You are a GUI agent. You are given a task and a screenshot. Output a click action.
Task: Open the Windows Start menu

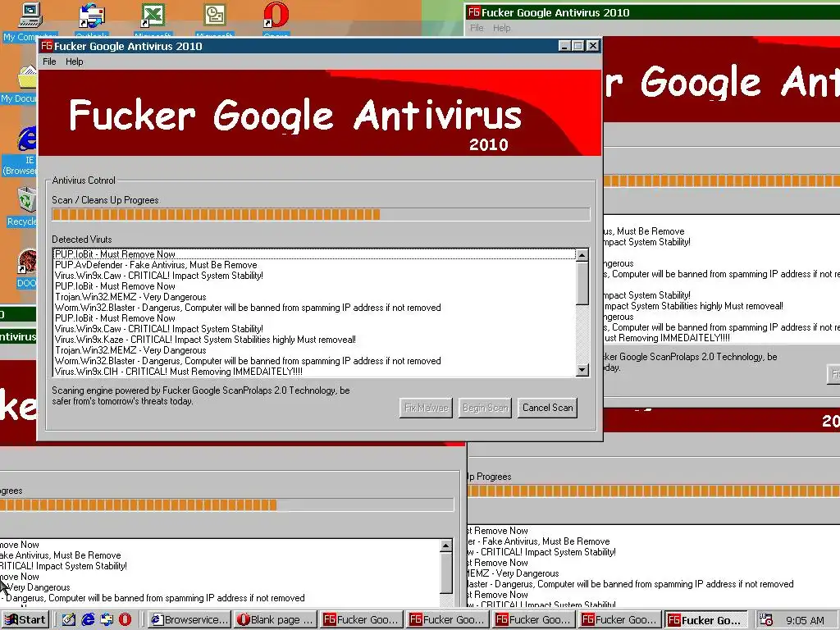click(x=25, y=620)
